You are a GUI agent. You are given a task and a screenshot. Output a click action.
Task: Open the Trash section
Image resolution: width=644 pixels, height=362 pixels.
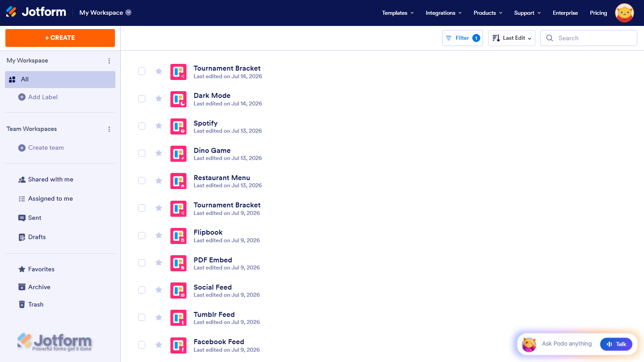(31, 305)
